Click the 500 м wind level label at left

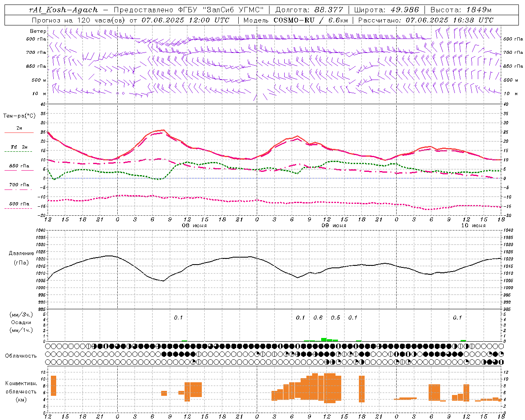tap(39, 80)
